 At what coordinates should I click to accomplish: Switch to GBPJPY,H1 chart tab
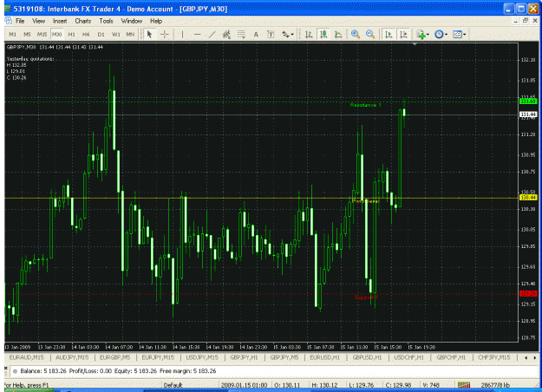(244, 357)
